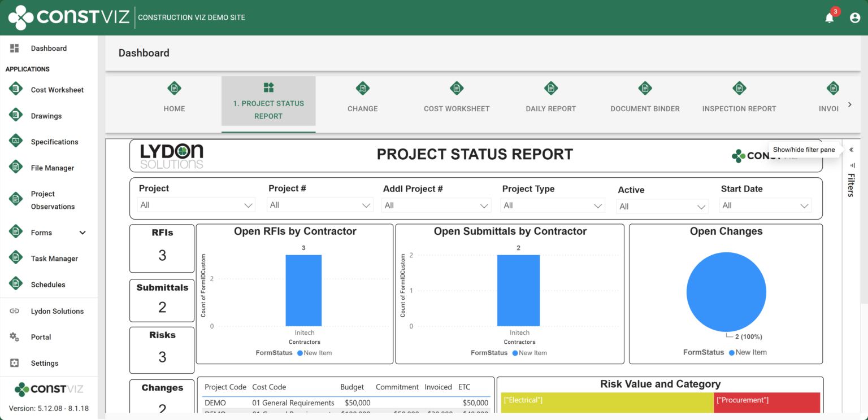The height and width of the screenshot is (420, 868).
Task: Click the Dashboard grid icon in the sidebar
Action: tap(15, 49)
